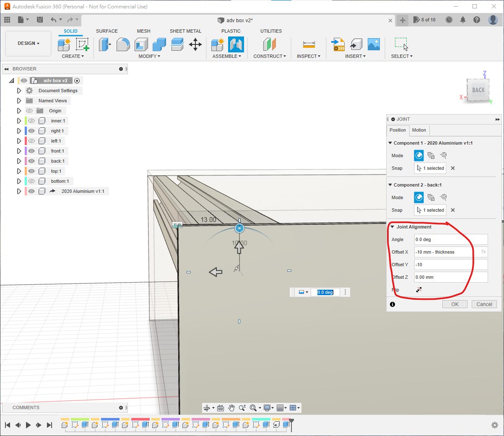Click the Create Sketch icon

click(x=82, y=44)
